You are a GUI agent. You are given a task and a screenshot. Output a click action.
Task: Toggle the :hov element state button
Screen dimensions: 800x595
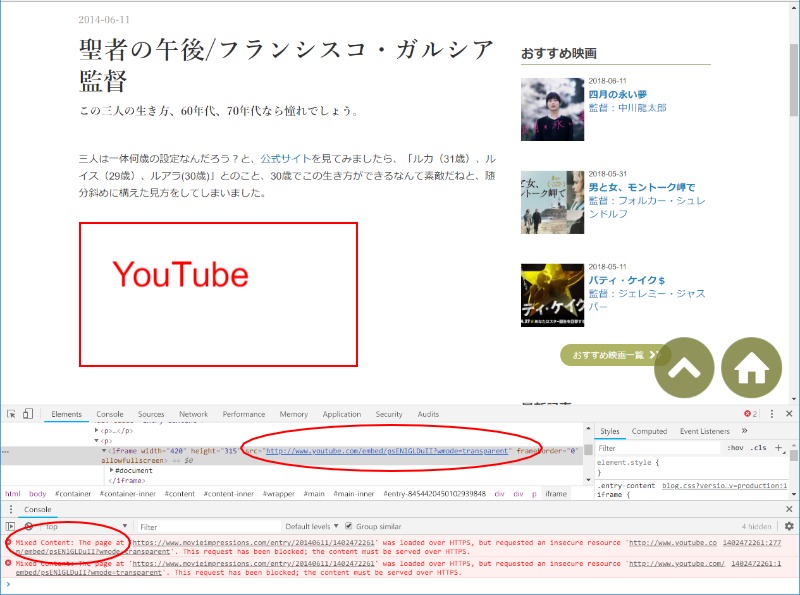(735, 448)
